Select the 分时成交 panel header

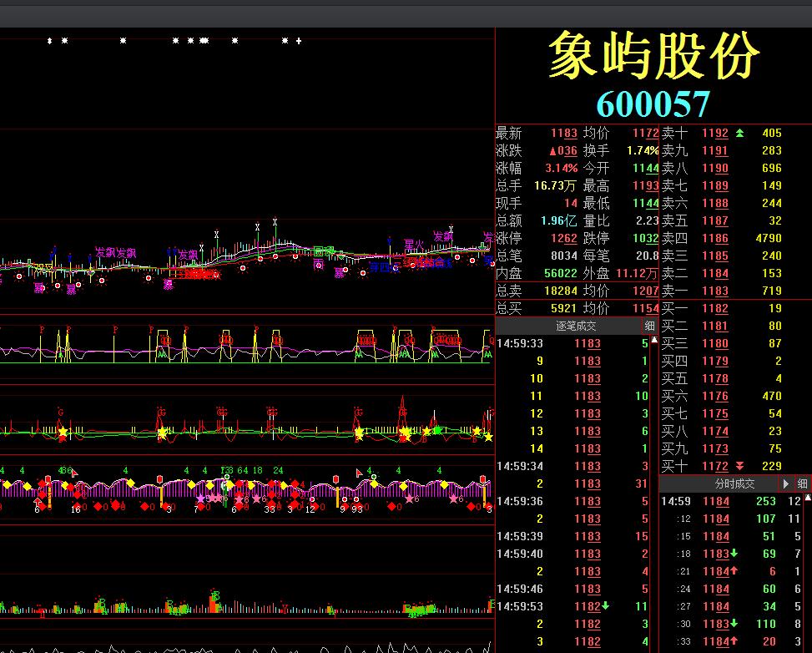tap(734, 483)
